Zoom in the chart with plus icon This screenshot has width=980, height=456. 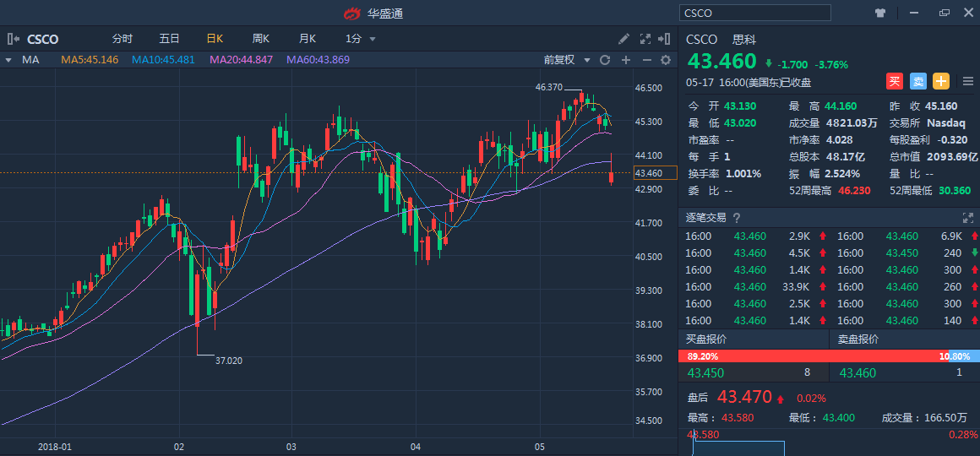click(626, 60)
